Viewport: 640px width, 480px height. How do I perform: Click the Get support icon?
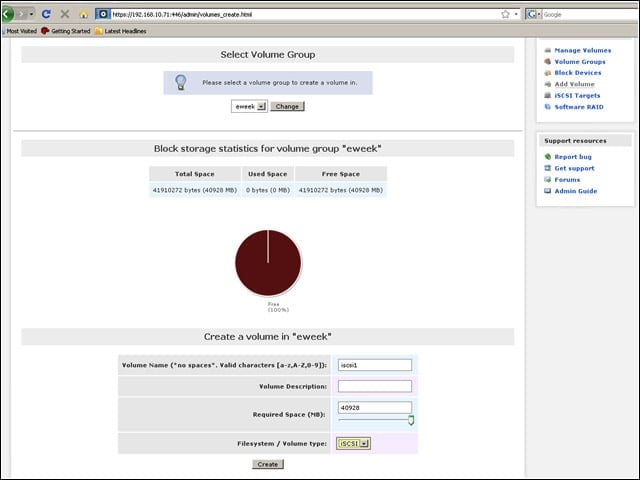pos(548,168)
